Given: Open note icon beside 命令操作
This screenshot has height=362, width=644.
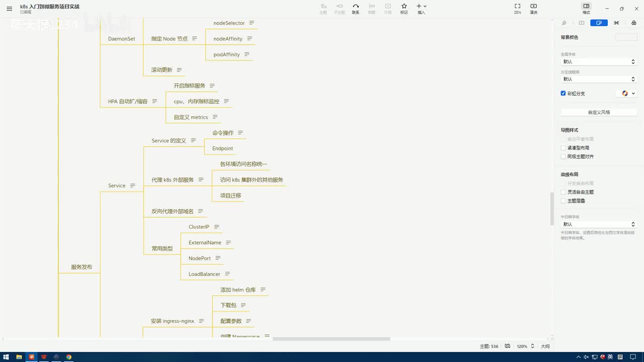Looking at the screenshot, I should [240, 133].
